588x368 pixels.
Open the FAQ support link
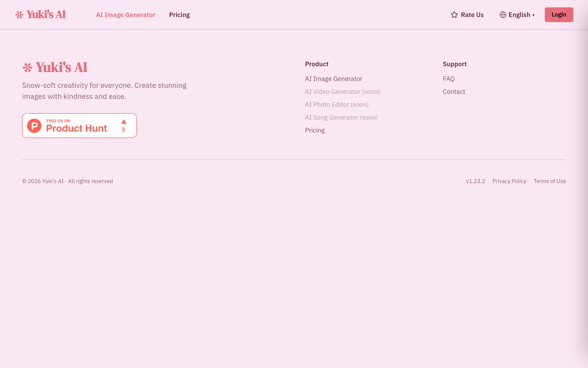(449, 79)
